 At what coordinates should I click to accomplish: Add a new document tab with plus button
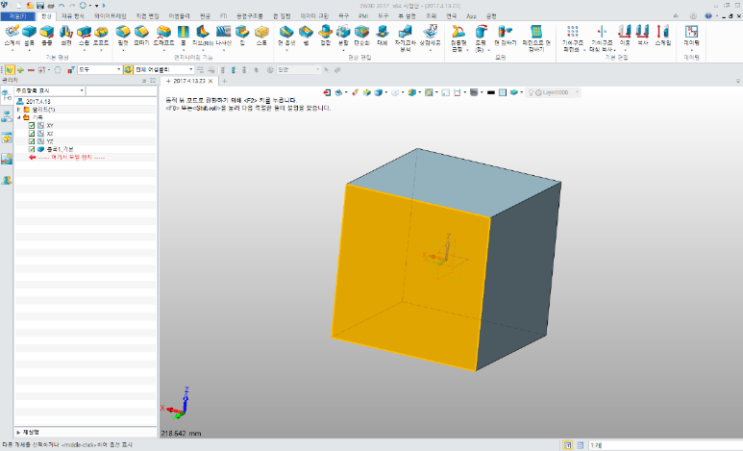[225, 81]
